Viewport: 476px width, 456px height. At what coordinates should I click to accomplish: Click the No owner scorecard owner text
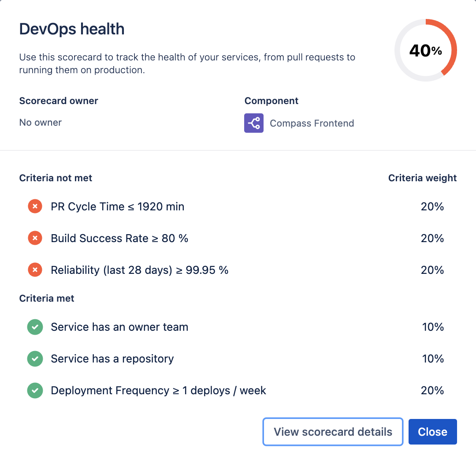pyautogui.click(x=41, y=123)
